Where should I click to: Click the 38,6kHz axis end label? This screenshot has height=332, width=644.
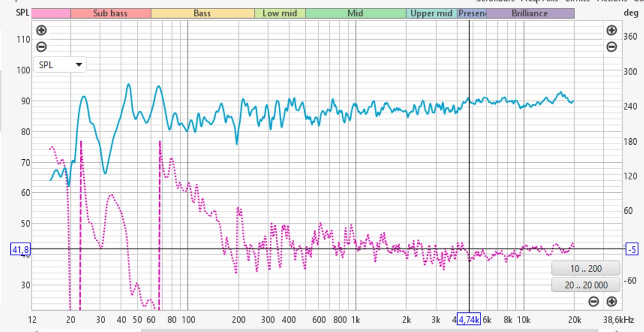click(618, 319)
